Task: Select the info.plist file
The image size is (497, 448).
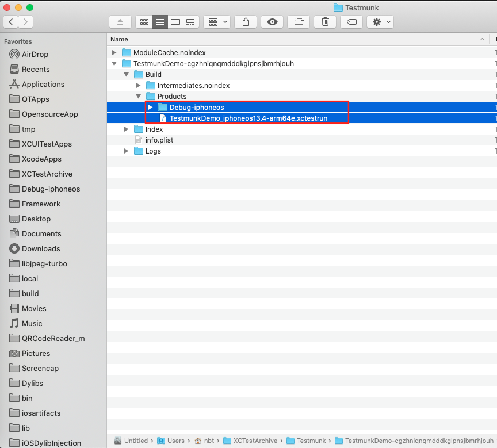Action: point(302,140)
